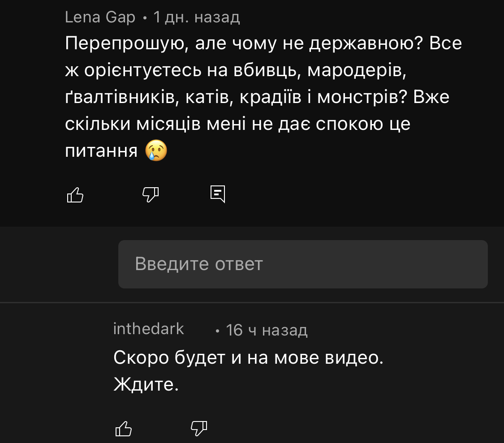Screen dimensions: 504x443
Task: Select the line starting 'Перепрошую, але чому'
Action: (x=263, y=43)
